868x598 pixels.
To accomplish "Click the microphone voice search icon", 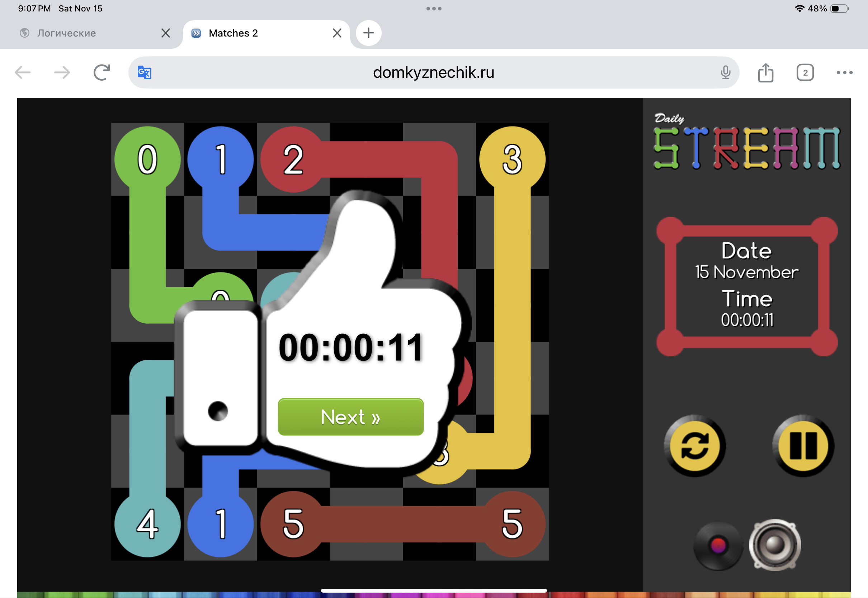I will pyautogui.click(x=725, y=72).
